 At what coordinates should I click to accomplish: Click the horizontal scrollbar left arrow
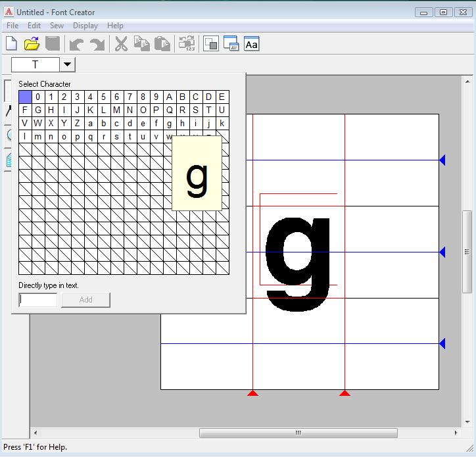tap(36, 433)
